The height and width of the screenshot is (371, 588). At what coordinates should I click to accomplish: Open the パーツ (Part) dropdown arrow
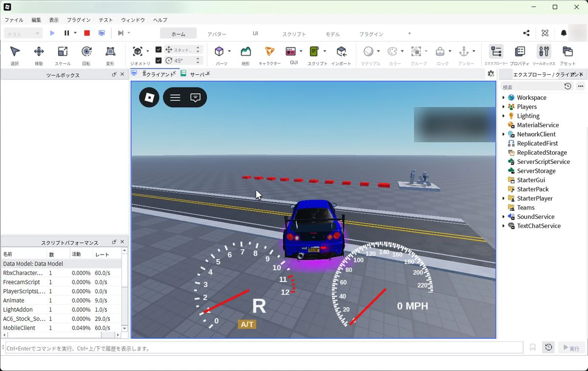click(x=229, y=51)
